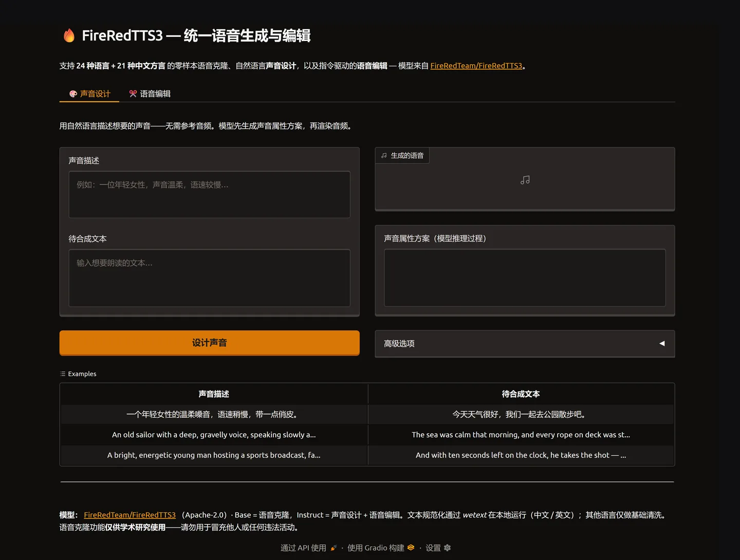Open the FireRedTeam/FireRedTTS3 link in the footer model note
The image size is (740, 560).
tap(129, 515)
